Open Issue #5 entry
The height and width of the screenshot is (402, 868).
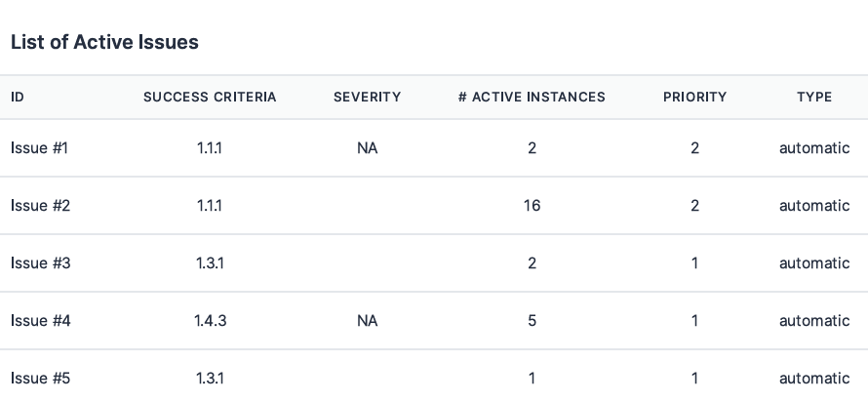pyautogui.click(x=40, y=378)
